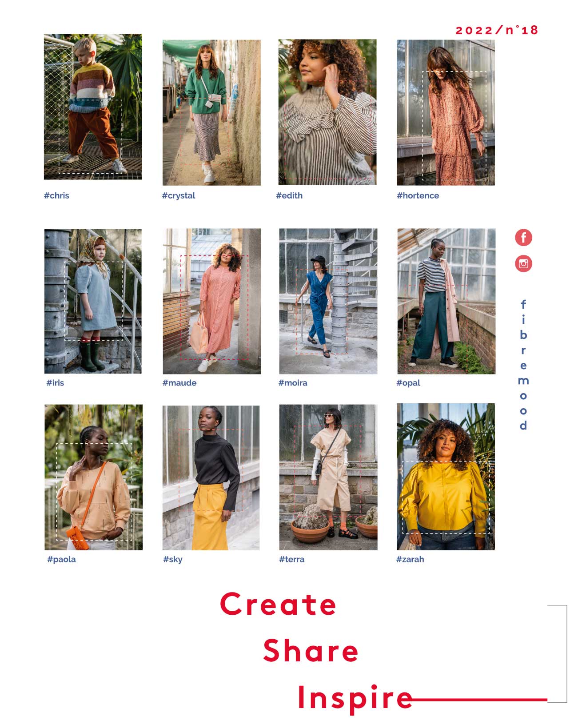The image size is (582, 728).
Task: Open the #hortence dress photo
Action: pyautogui.click(x=446, y=112)
